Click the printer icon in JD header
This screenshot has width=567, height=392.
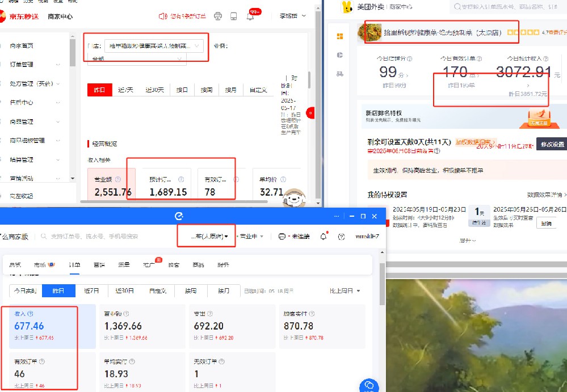pyautogui.click(x=218, y=16)
